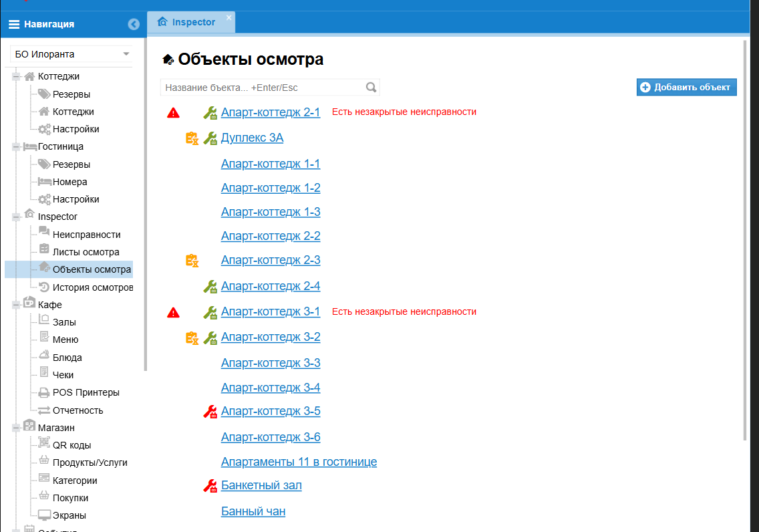Open the Апарт-коттедж 2-1 link
The width and height of the screenshot is (759, 532).
click(271, 112)
